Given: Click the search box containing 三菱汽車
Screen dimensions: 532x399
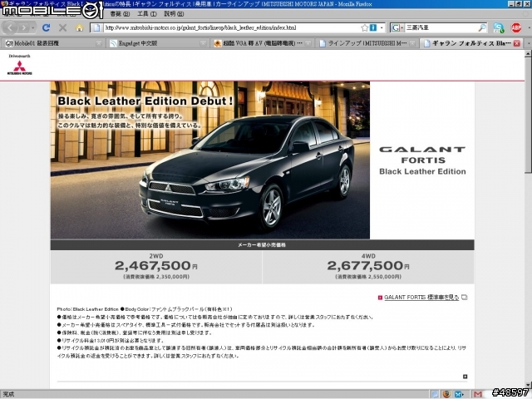Looking at the screenshot, I should tap(441, 27).
